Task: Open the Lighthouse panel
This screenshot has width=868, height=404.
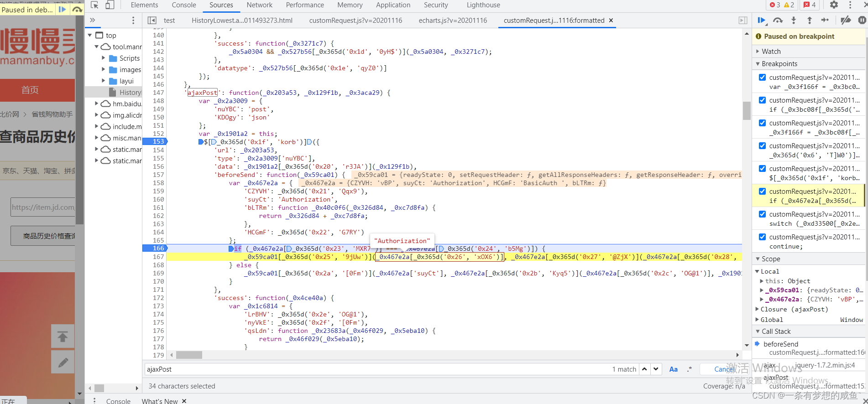Action: click(483, 5)
